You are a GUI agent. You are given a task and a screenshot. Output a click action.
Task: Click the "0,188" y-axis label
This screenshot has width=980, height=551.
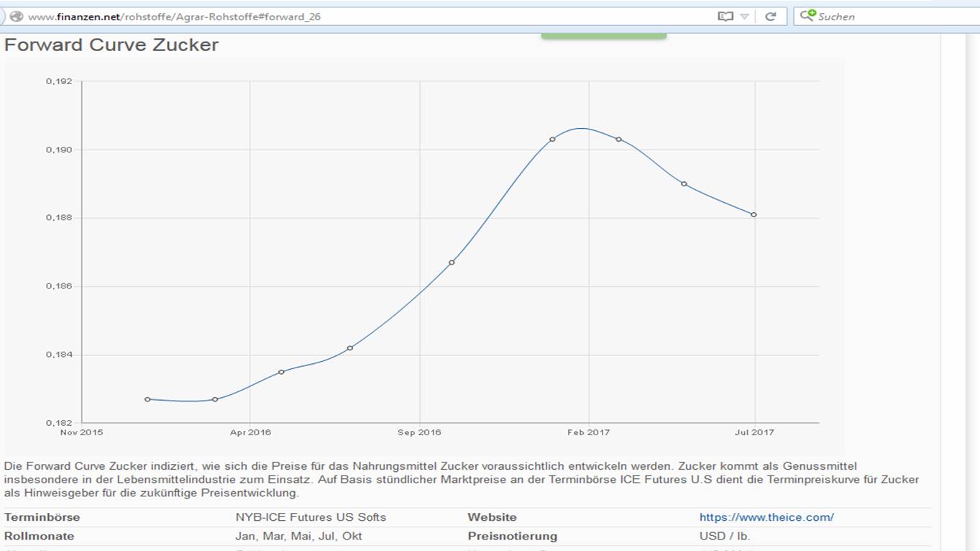coord(59,218)
